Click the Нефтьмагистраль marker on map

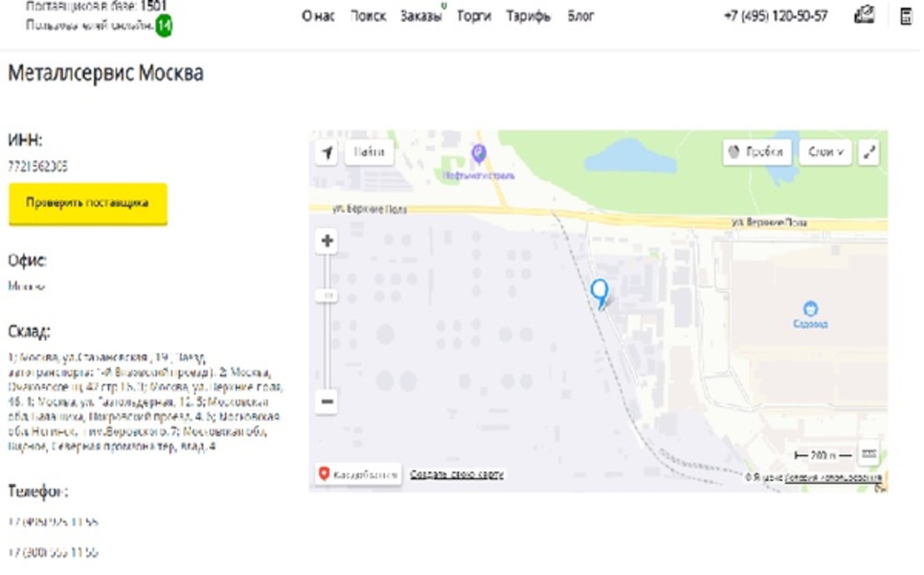479,153
